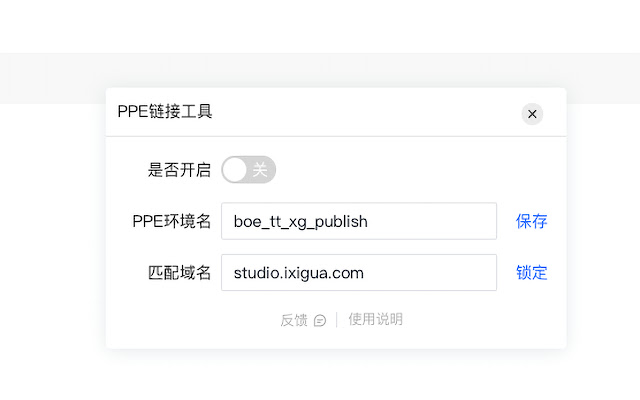Lock the matching domain with 锁定

pyautogui.click(x=531, y=272)
